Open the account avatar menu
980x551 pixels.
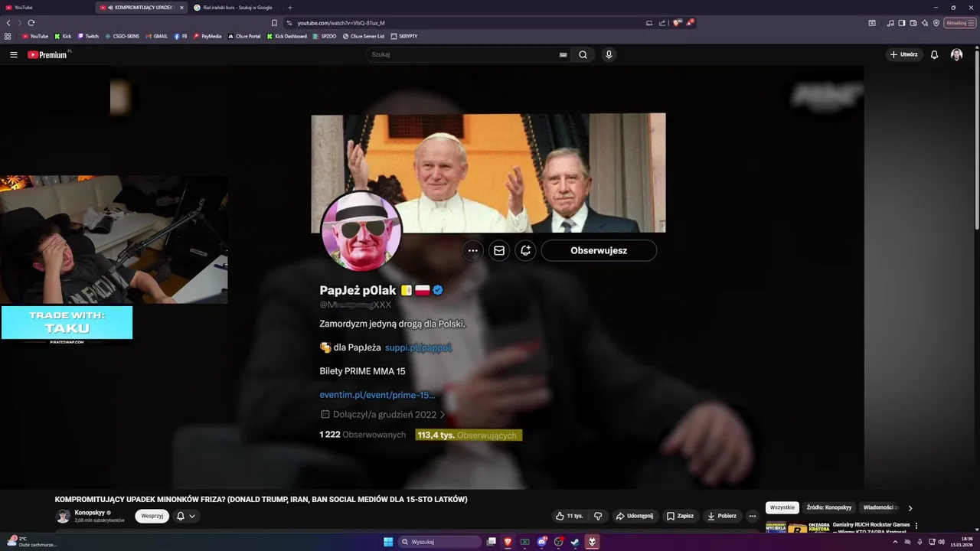click(956, 55)
